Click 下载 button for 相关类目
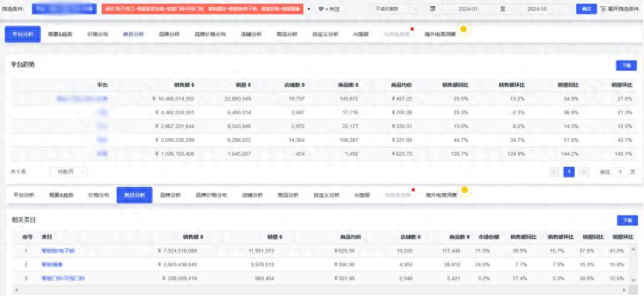This screenshot has height=297, width=644. (627, 220)
